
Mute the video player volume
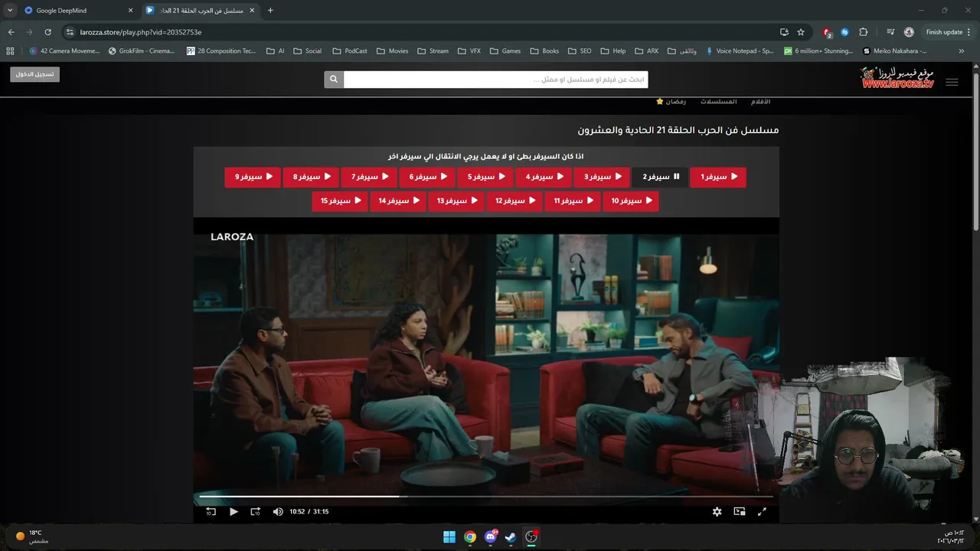coord(278,512)
